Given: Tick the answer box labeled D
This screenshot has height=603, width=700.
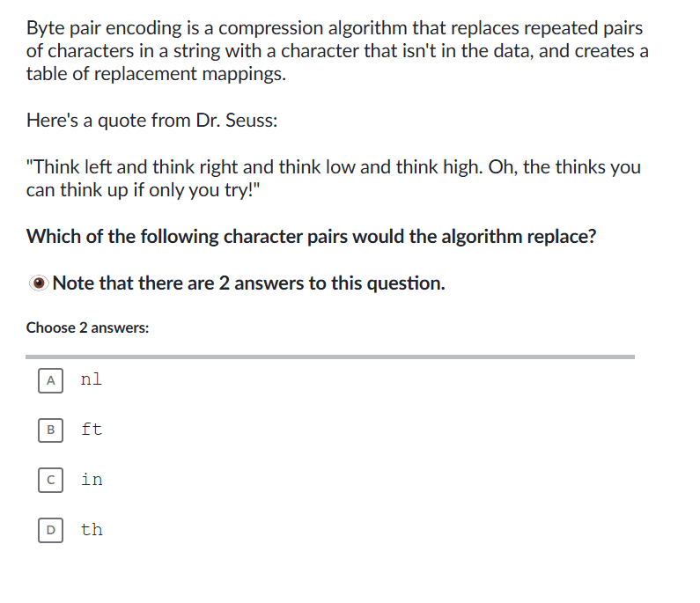Looking at the screenshot, I should tap(50, 531).
